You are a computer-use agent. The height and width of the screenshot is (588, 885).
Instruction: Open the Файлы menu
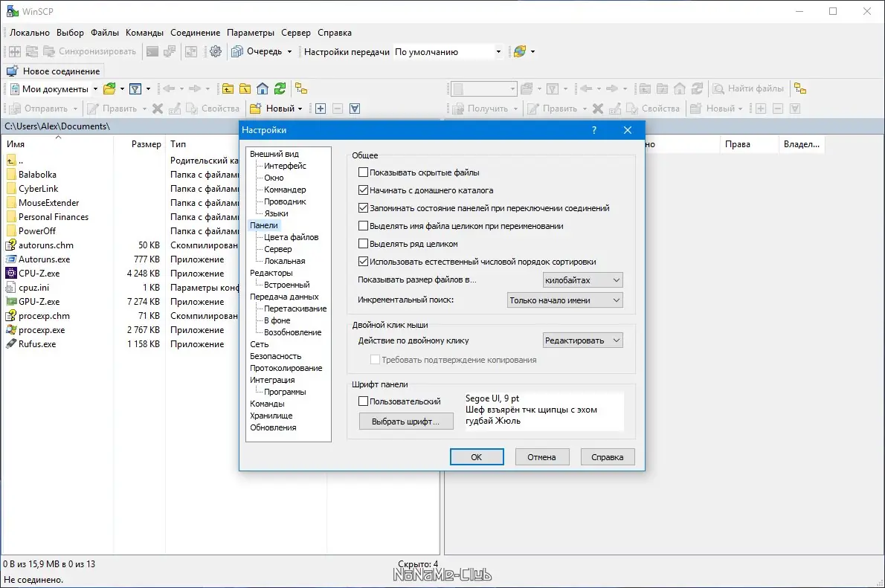[x=105, y=33]
